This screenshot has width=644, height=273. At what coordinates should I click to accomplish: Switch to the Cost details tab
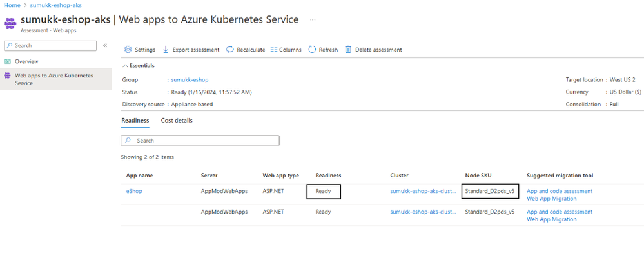tap(177, 121)
